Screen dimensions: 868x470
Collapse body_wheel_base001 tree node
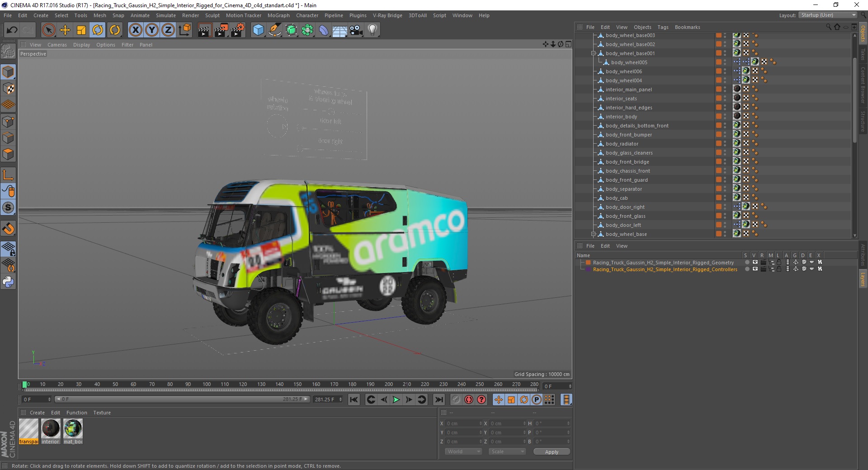[594, 53]
